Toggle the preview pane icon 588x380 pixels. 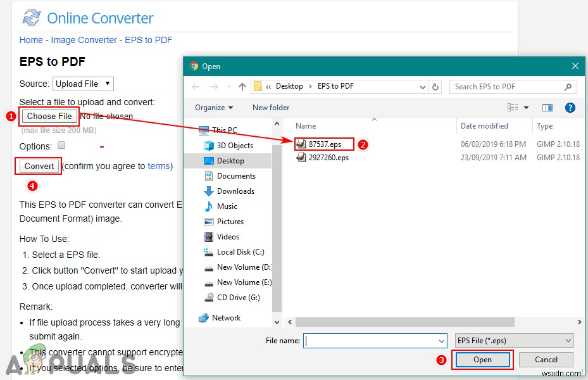click(x=547, y=108)
